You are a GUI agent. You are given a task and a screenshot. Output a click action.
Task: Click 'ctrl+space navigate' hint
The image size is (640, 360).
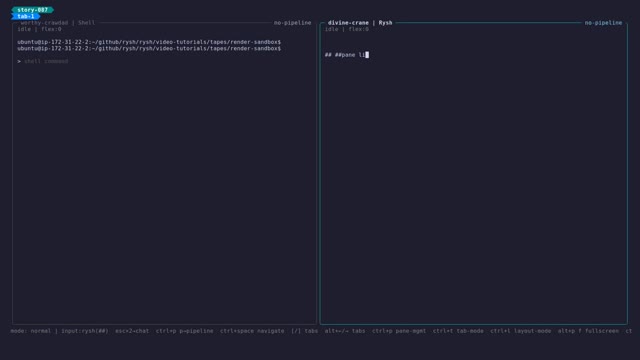pyautogui.click(x=252, y=331)
